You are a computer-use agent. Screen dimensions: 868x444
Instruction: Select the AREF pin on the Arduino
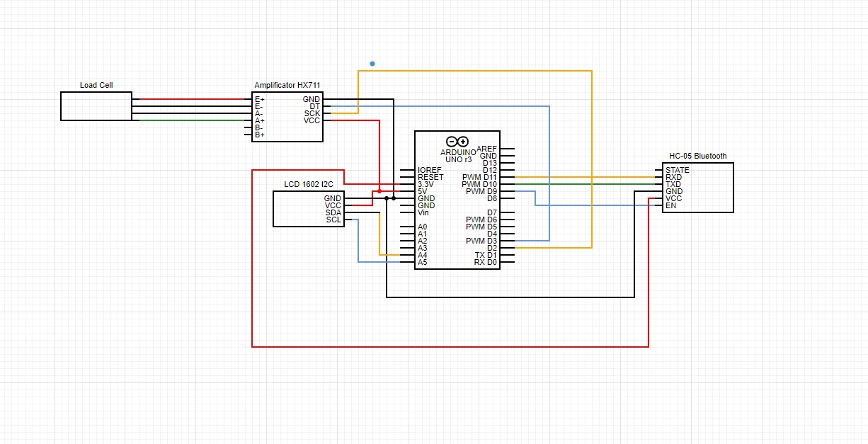point(487,149)
